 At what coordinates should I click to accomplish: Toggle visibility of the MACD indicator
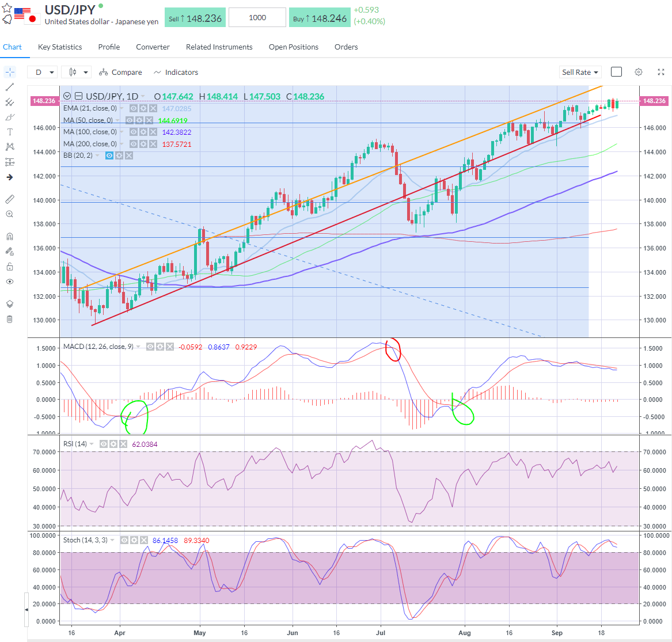tap(150, 347)
